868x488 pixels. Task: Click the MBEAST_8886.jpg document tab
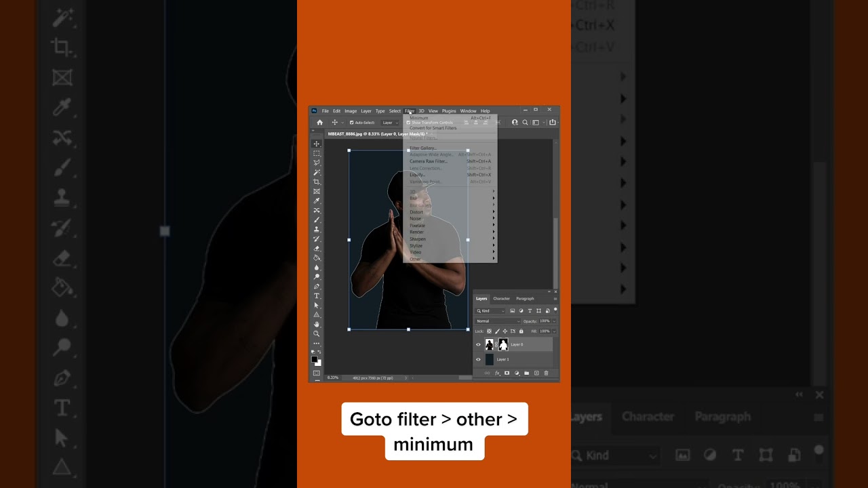(376, 134)
